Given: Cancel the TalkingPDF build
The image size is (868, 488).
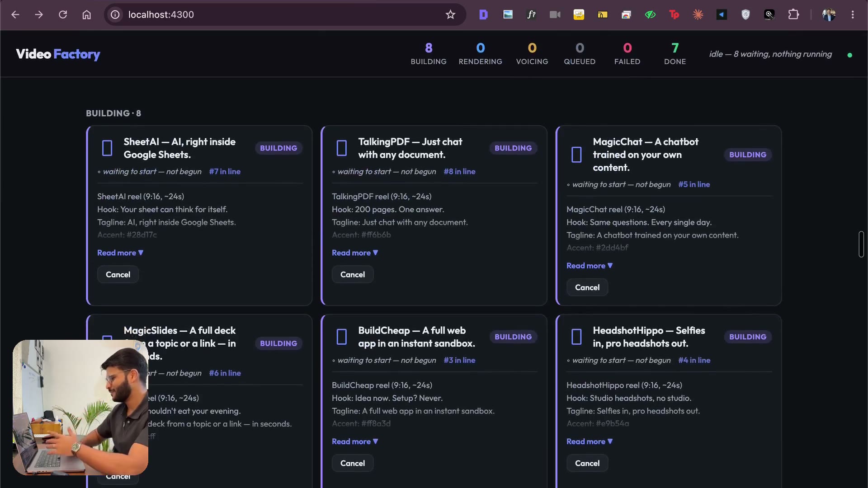Looking at the screenshot, I should pos(353,274).
